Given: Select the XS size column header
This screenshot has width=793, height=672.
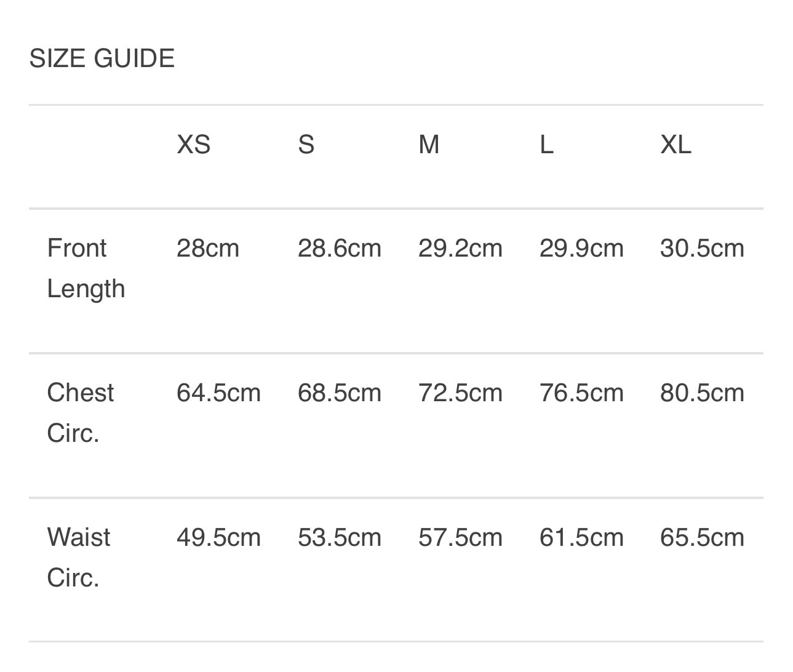Looking at the screenshot, I should (x=193, y=145).
